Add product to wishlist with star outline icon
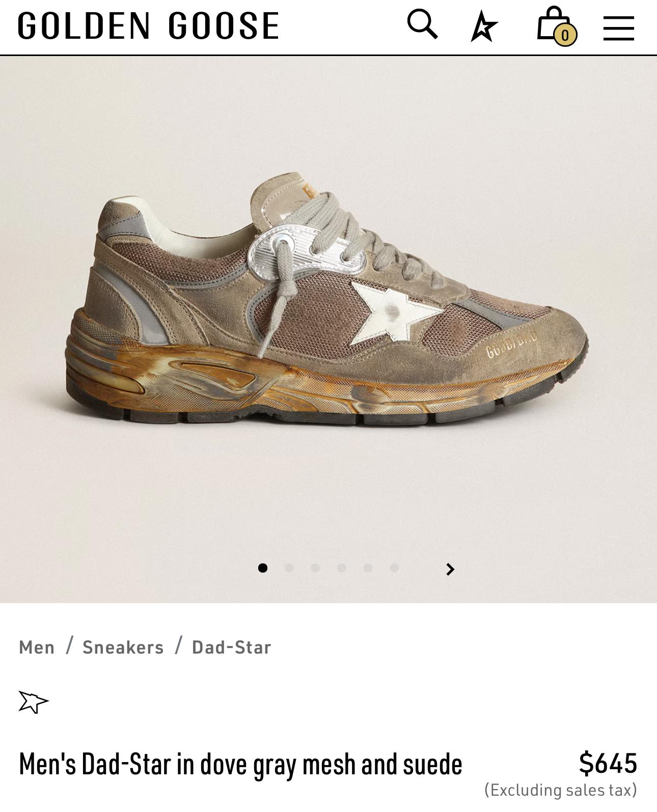This screenshot has height=812, width=657. tap(33, 702)
